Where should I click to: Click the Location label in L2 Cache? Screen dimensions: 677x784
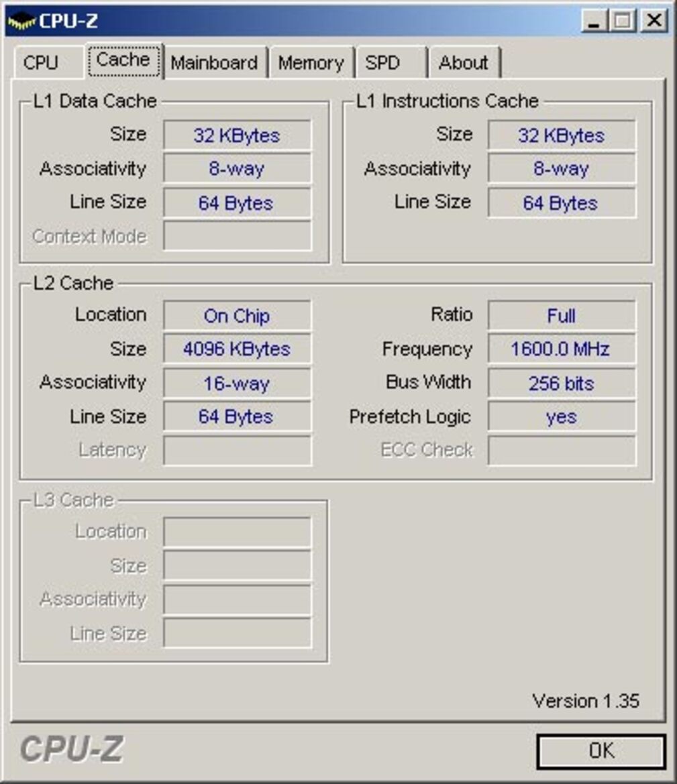pos(111,315)
